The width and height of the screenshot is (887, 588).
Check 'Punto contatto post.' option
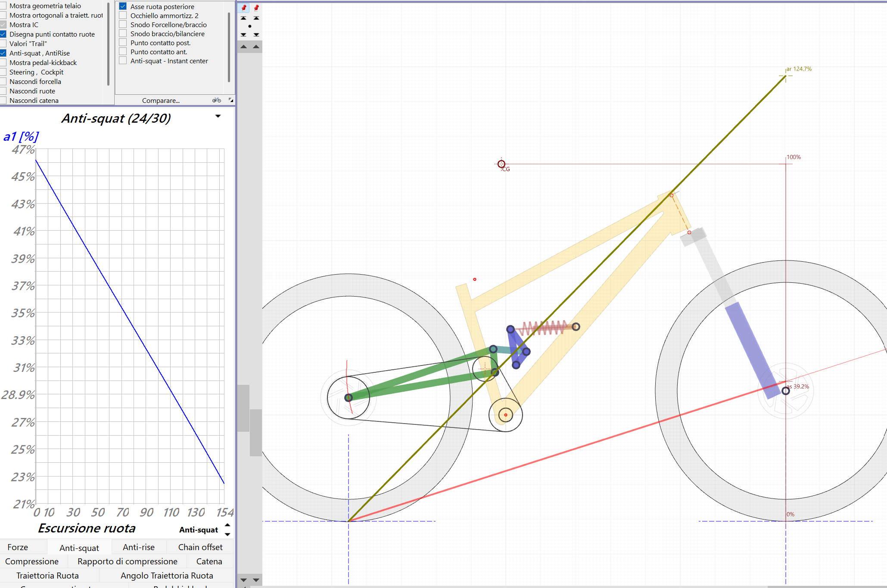click(123, 43)
